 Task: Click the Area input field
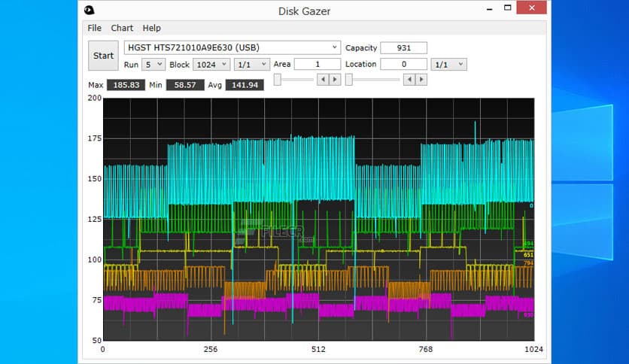click(318, 64)
